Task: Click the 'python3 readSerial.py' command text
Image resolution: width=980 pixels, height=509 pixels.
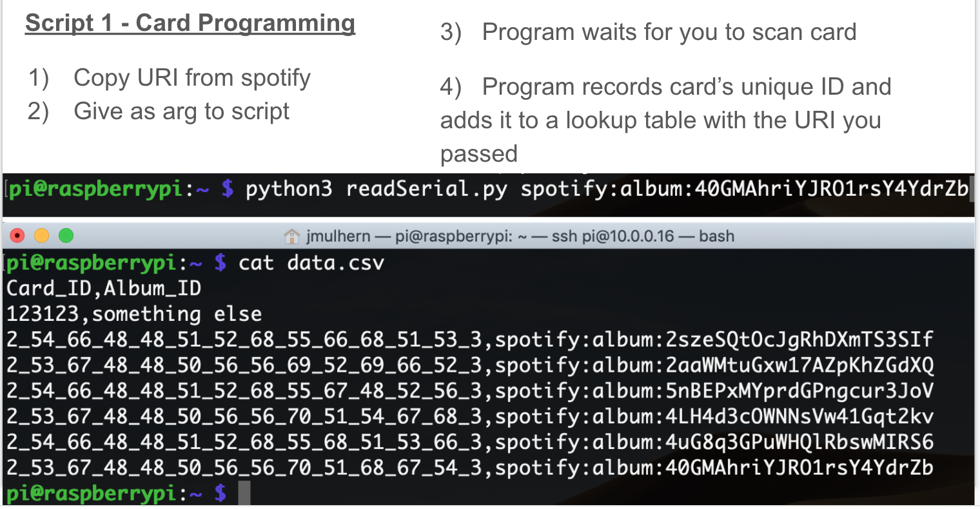Action: 377,189
